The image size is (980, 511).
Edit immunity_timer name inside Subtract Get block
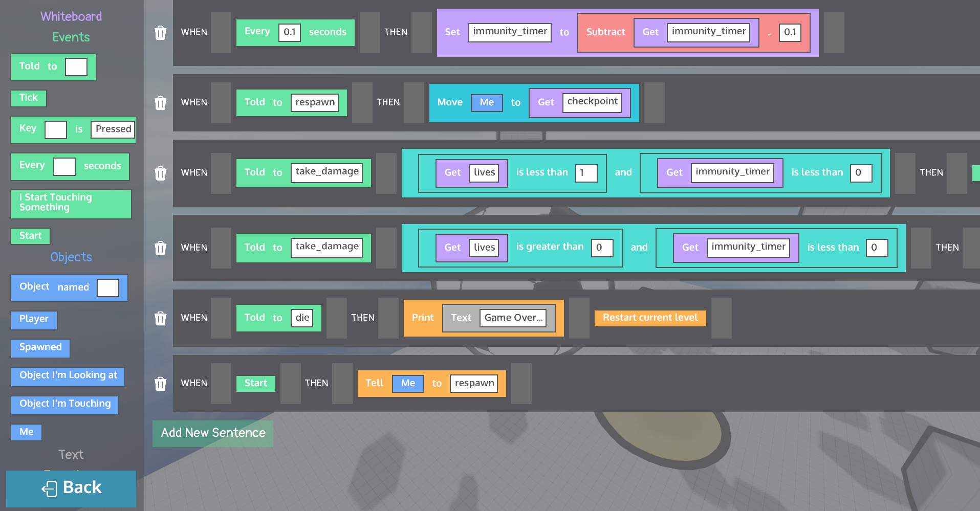tap(709, 32)
